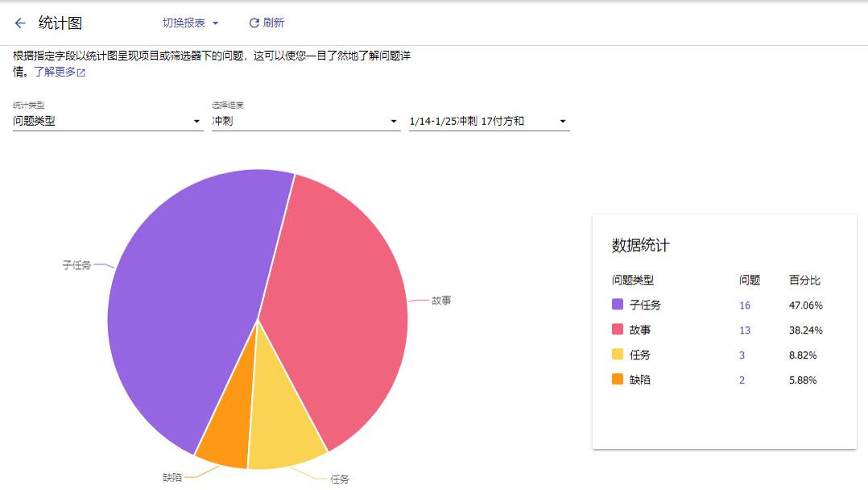
Task: Expand the 问题类型 statistics type dropdown
Action: coord(108,121)
